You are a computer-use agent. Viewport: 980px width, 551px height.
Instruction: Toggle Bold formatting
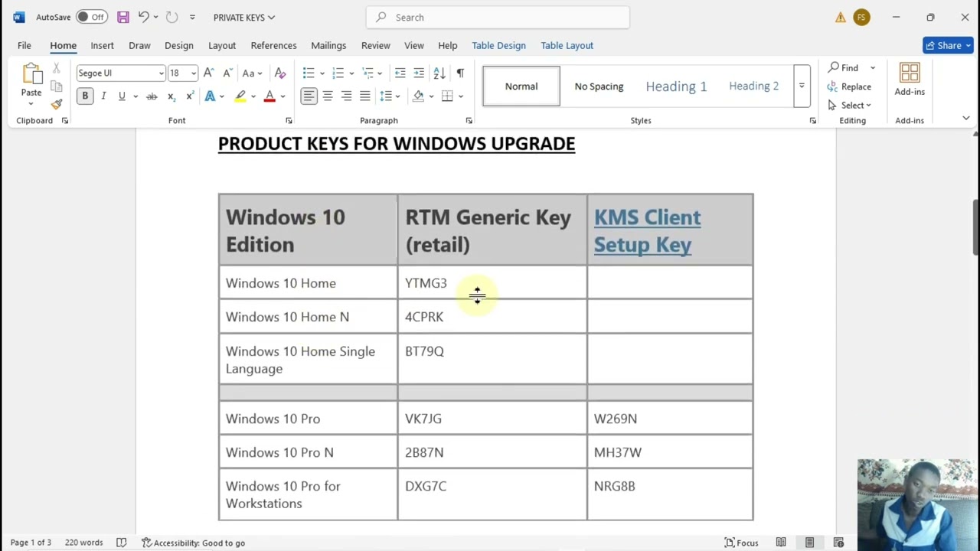click(85, 96)
